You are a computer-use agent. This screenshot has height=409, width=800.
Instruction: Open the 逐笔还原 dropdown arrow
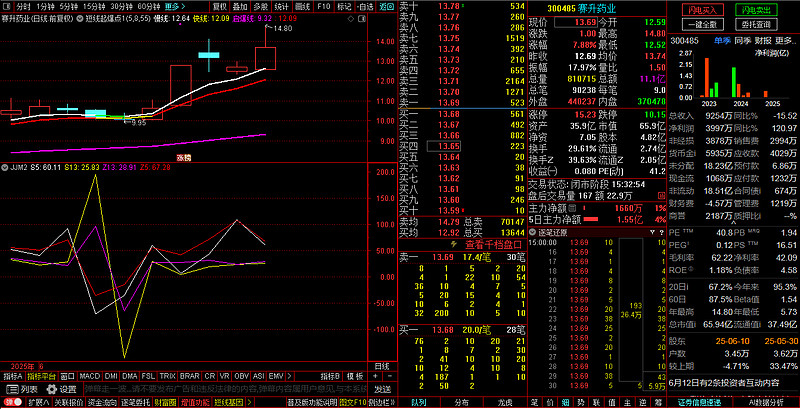(x=532, y=233)
